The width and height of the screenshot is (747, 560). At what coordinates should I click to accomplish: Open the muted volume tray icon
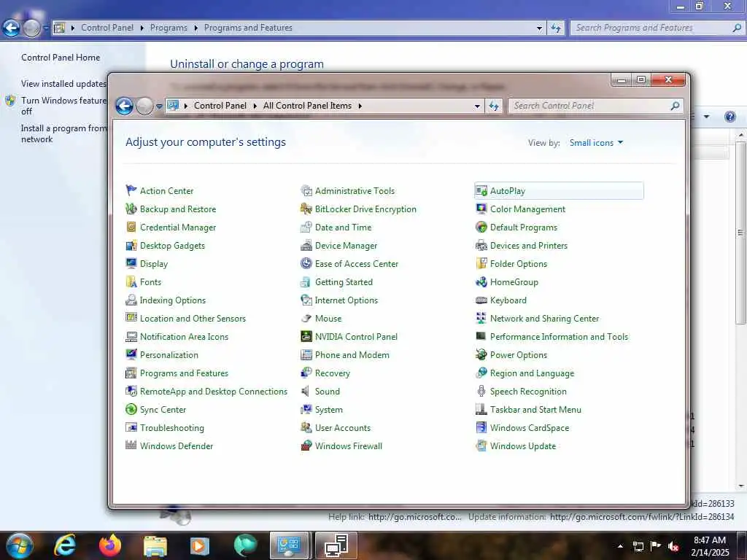point(673,546)
